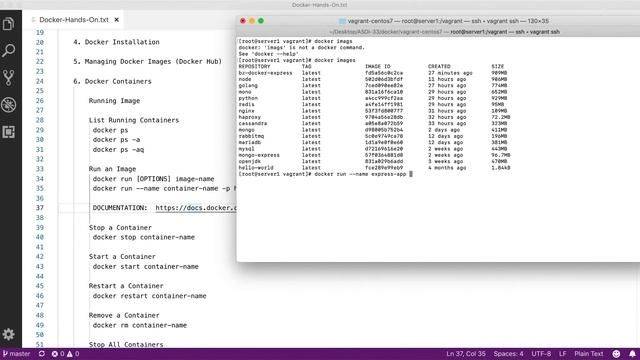Click the 'IMAGE ID' column header in terminal
This screenshot has width=640, height=360.
[x=378, y=67]
